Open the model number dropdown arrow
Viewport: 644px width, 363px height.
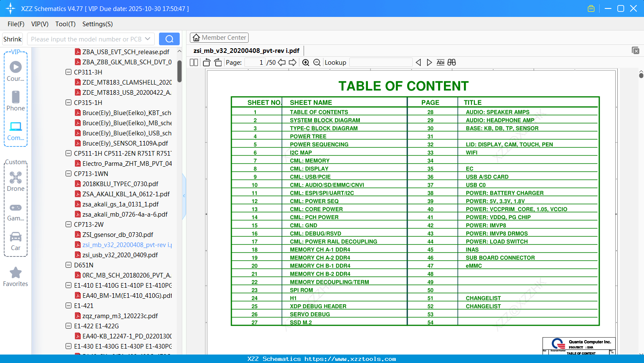click(x=148, y=39)
